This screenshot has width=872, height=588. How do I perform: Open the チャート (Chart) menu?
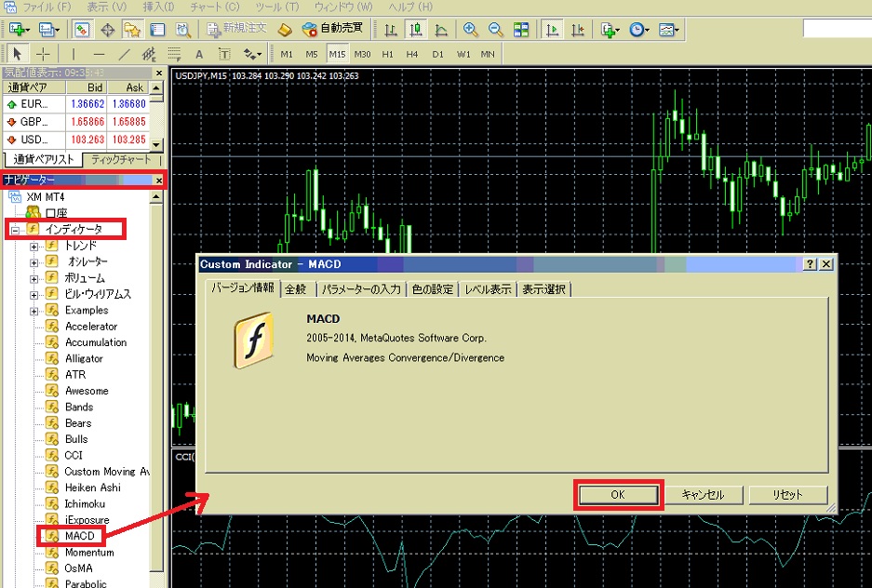215,7
